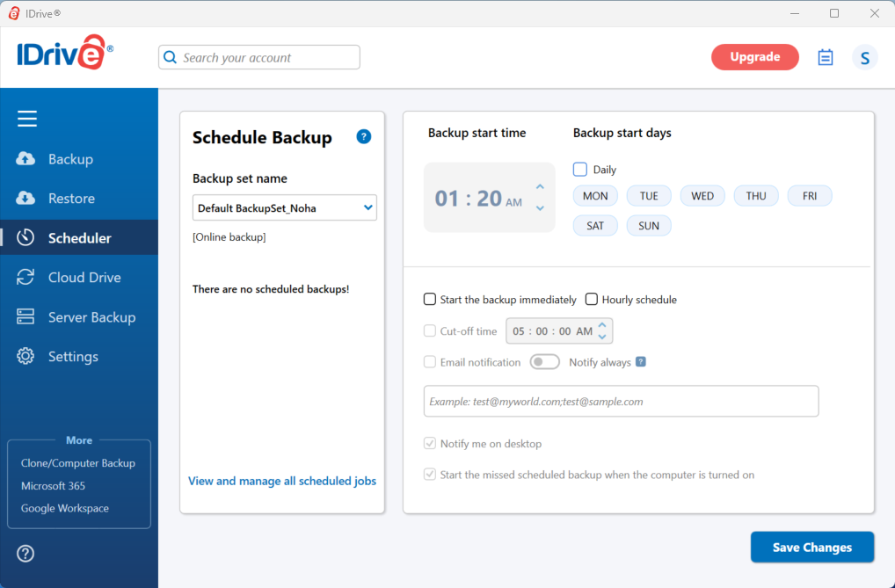Image resolution: width=895 pixels, height=588 pixels.
Task: Click the Cloud Drive sync icon
Action: 25,278
